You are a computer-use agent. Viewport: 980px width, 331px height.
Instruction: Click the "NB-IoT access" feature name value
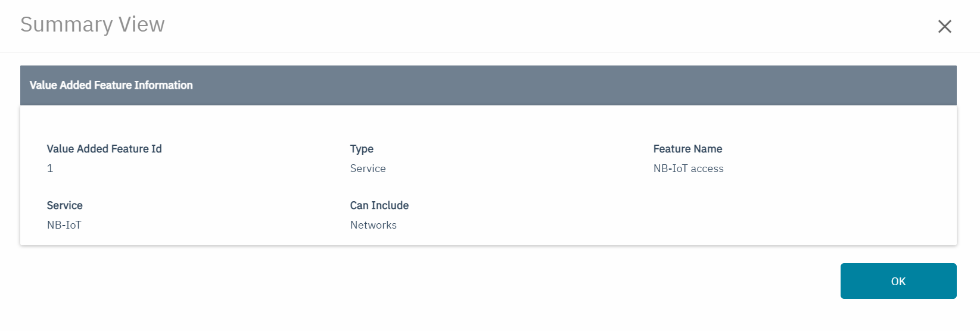[x=688, y=168]
